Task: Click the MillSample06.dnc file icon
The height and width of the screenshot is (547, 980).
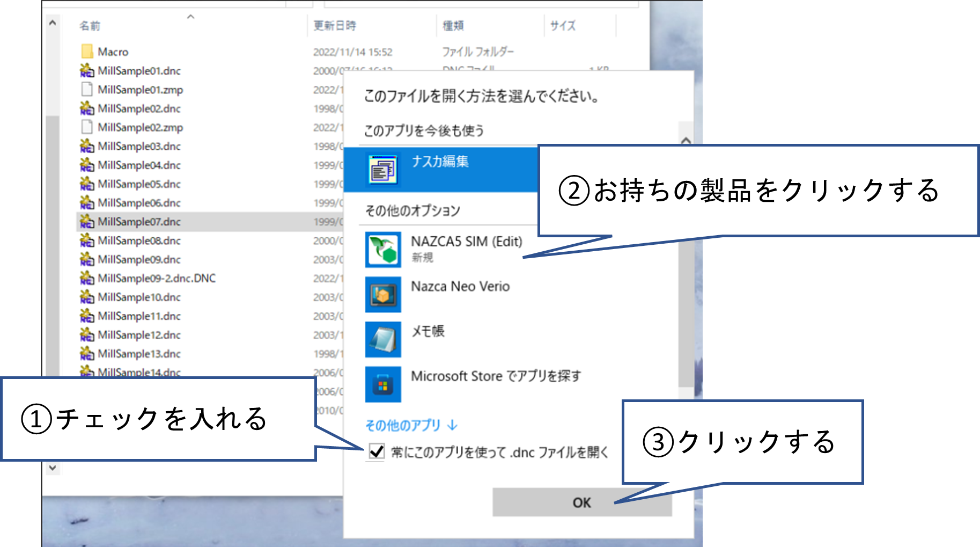Action: point(87,202)
